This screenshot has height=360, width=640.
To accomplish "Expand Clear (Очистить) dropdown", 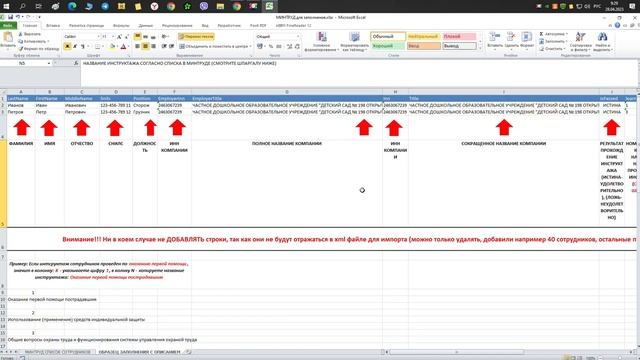I will click(565, 49).
